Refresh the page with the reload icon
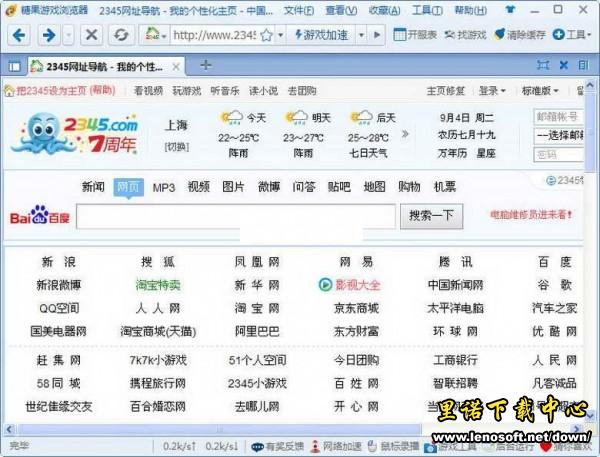Image resolution: width=600 pixels, height=457 pixels. tap(121, 35)
